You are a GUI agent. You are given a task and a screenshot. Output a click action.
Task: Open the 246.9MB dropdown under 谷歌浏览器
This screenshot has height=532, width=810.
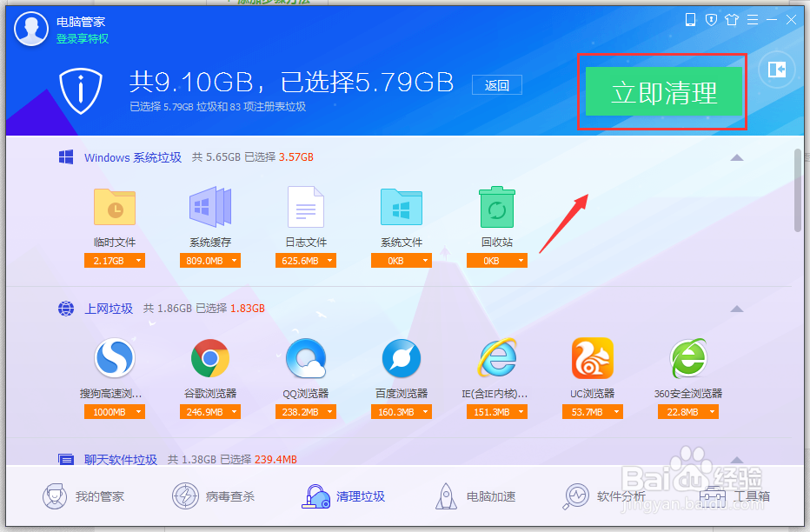click(210, 412)
